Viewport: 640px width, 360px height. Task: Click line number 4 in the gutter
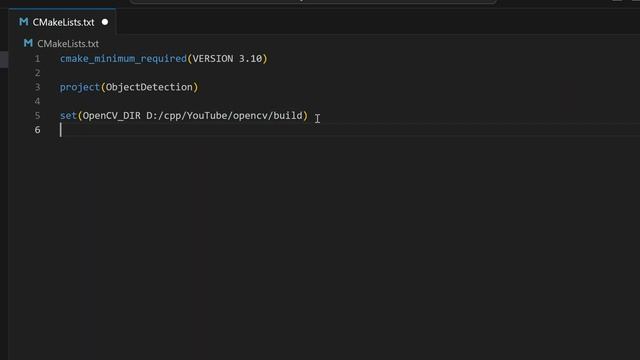pos(37,102)
